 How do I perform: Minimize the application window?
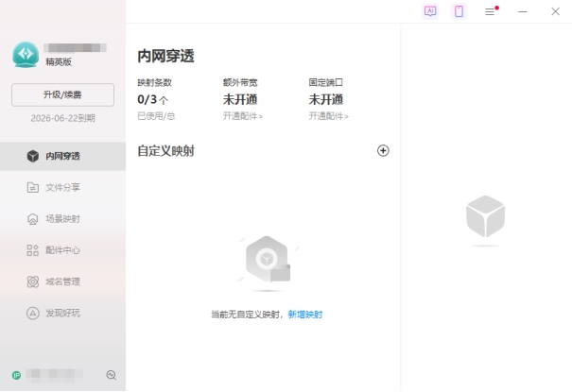pyautogui.click(x=523, y=11)
